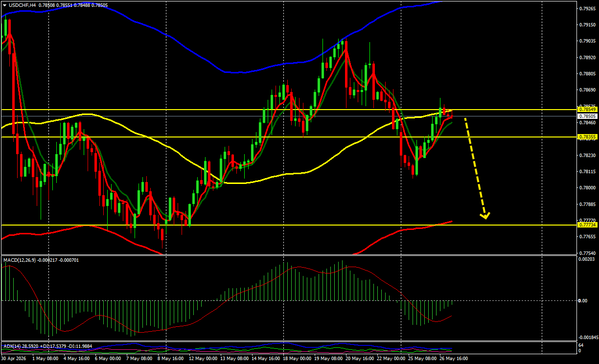Screen dimensions: 599x364
Task: Click the white 0.78505 current price tag
Action: pos(587,116)
